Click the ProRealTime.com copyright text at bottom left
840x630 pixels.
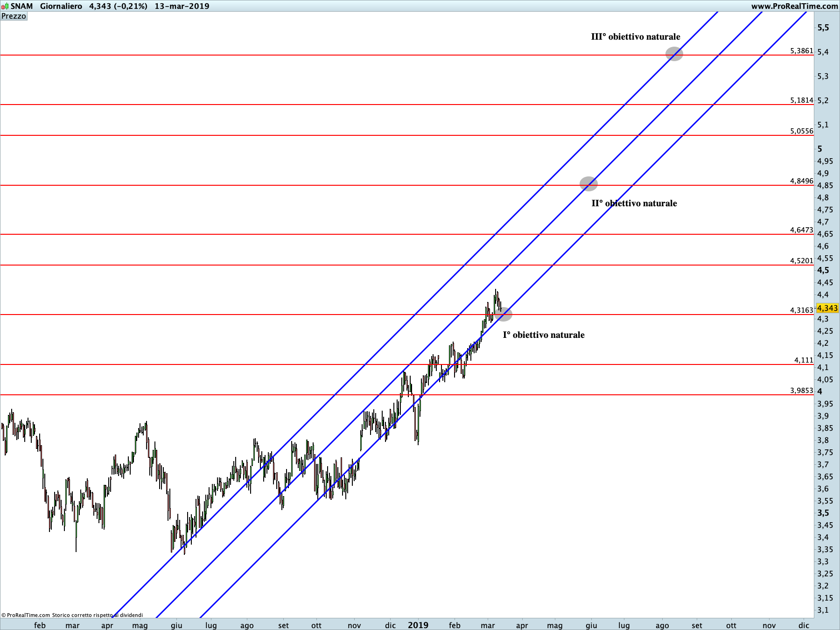(x=72, y=615)
